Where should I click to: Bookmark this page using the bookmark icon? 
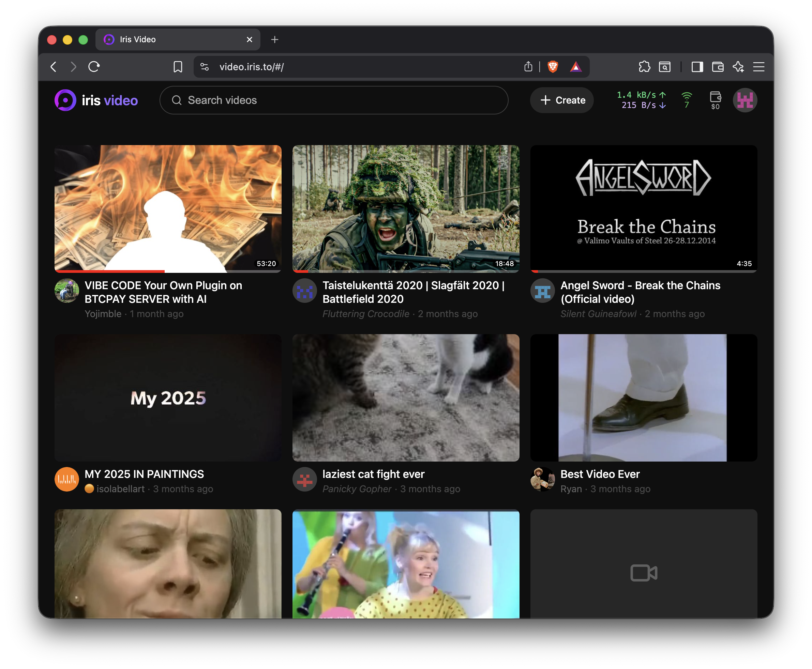point(178,67)
